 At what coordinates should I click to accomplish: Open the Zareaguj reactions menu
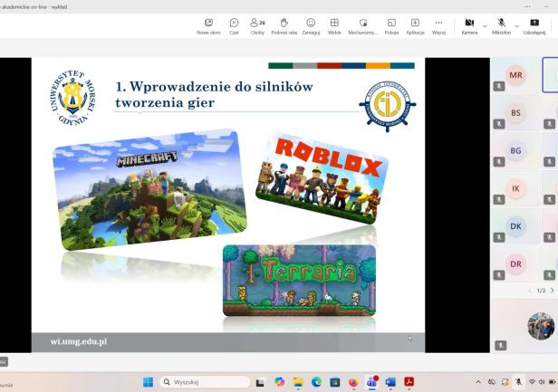click(x=311, y=25)
